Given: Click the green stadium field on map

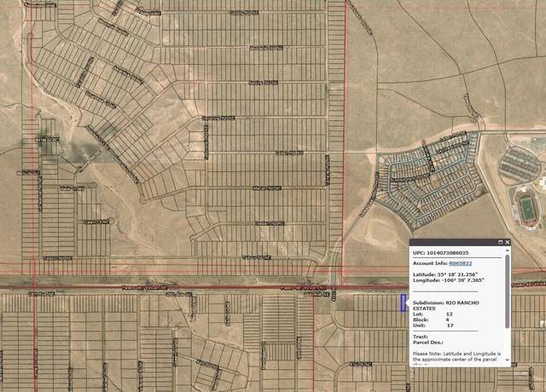Looking at the screenshot, I should [529, 209].
